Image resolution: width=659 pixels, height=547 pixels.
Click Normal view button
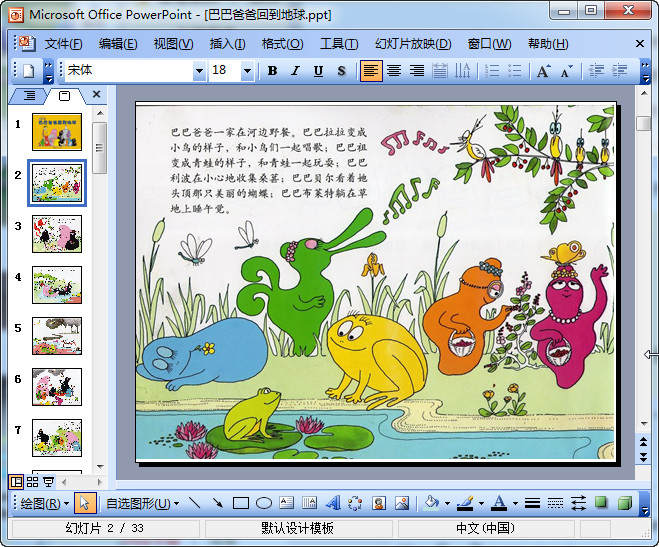coord(16,481)
